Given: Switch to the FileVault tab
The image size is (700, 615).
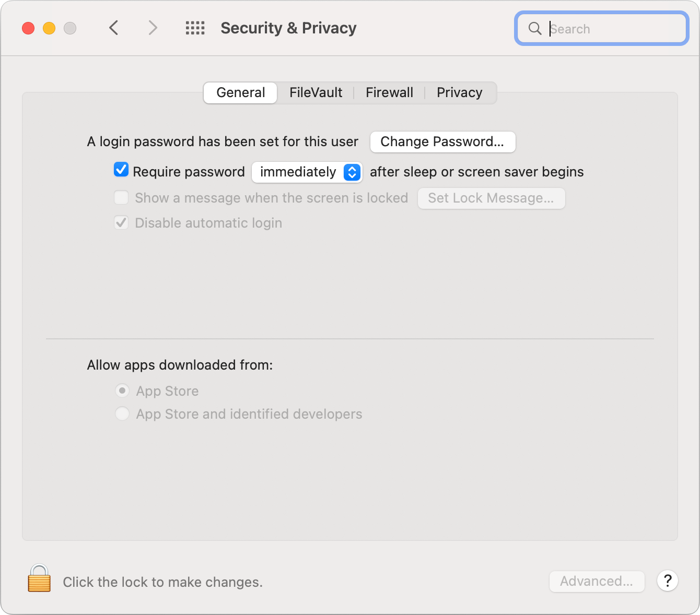Looking at the screenshot, I should pyautogui.click(x=316, y=92).
